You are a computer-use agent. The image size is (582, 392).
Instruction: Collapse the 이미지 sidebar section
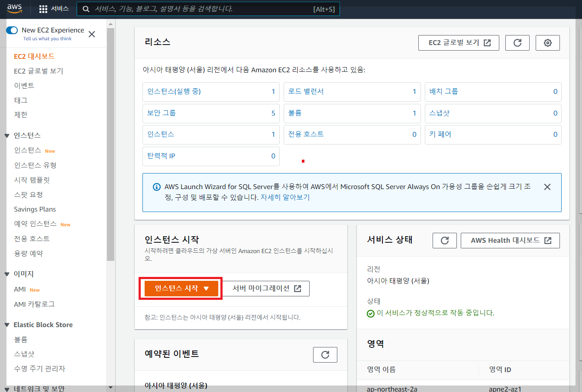(7, 274)
